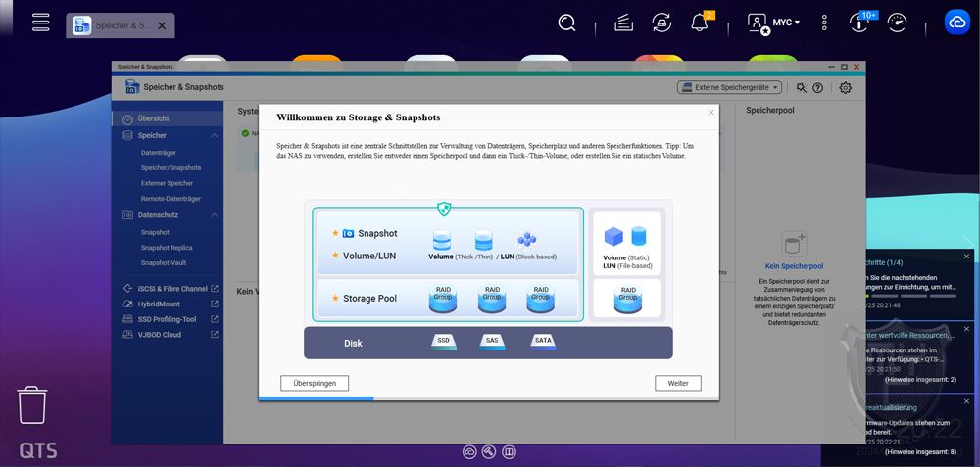Open SSD Profiling-Tool sidebar link
Image resolution: width=980 pixels, height=467 pixels.
coord(167,319)
